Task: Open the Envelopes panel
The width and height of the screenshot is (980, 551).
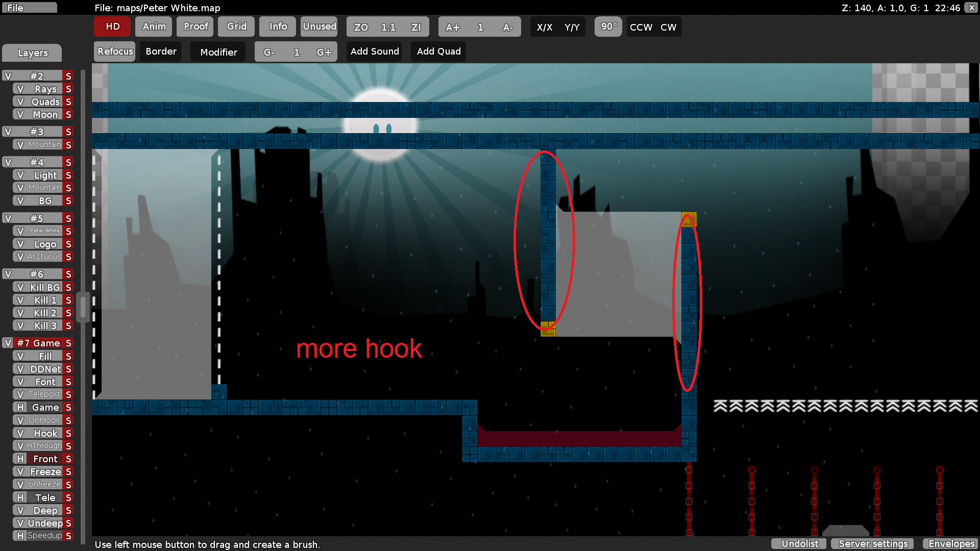Action: pos(951,544)
